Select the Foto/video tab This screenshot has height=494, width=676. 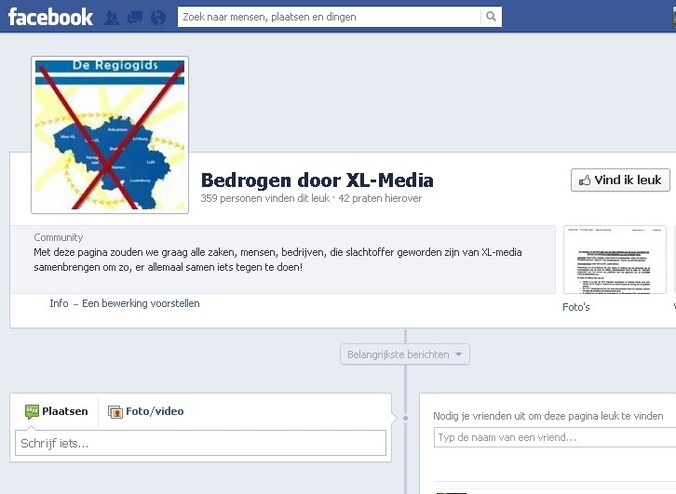[x=146, y=411]
